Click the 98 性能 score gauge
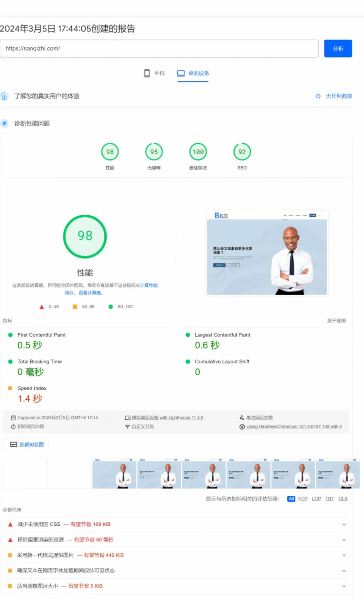The height and width of the screenshot is (599, 364). click(110, 152)
